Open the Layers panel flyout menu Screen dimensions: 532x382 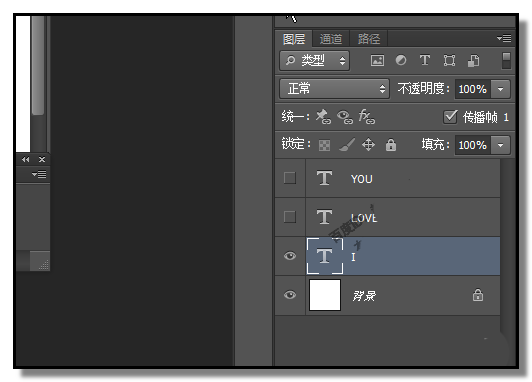[504, 38]
